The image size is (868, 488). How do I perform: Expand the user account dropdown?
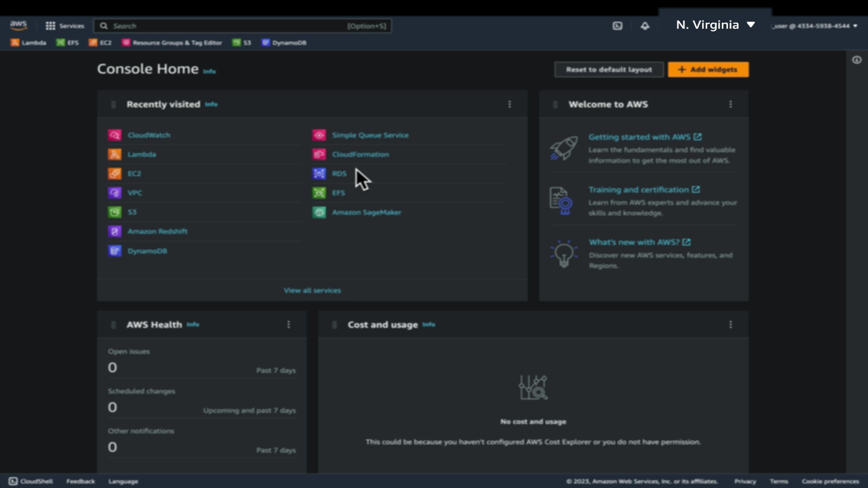[x=814, y=26]
